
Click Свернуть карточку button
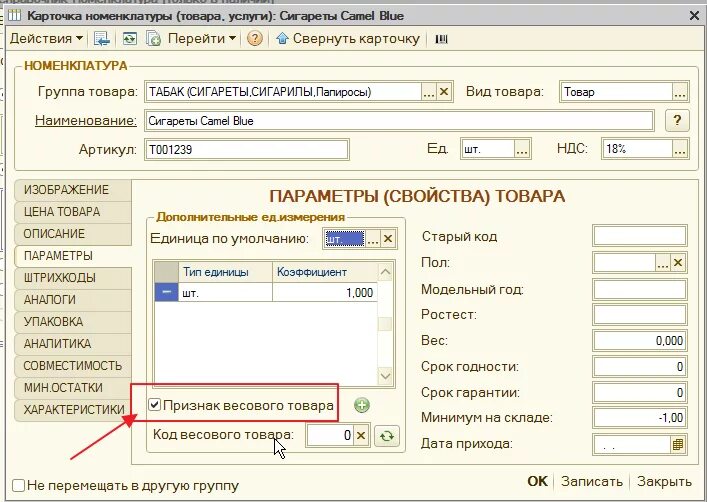pyautogui.click(x=348, y=39)
